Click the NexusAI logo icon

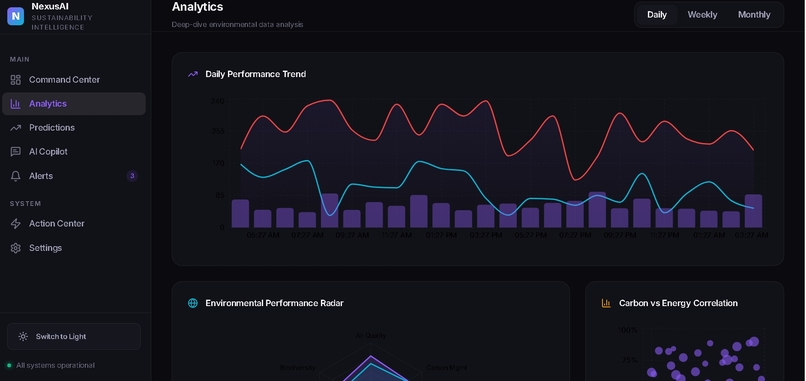click(15, 16)
